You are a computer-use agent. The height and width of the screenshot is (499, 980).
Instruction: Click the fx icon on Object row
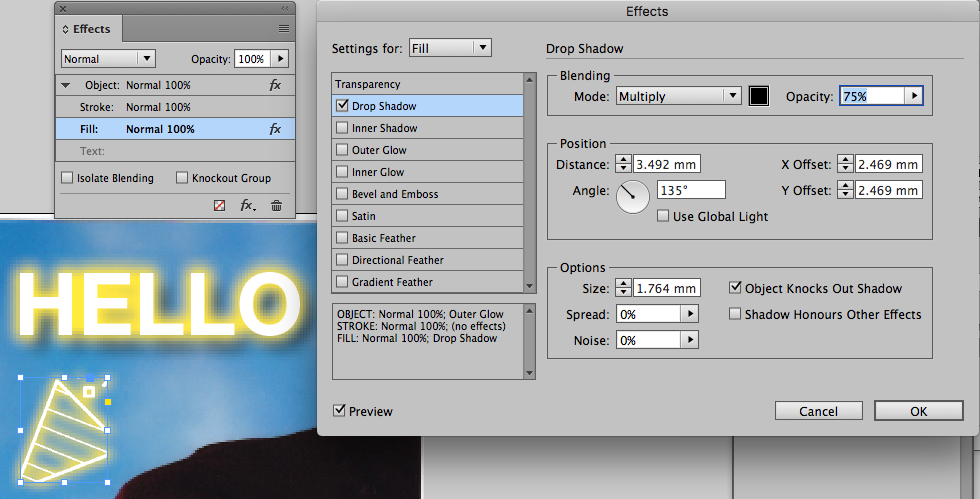pyautogui.click(x=275, y=85)
